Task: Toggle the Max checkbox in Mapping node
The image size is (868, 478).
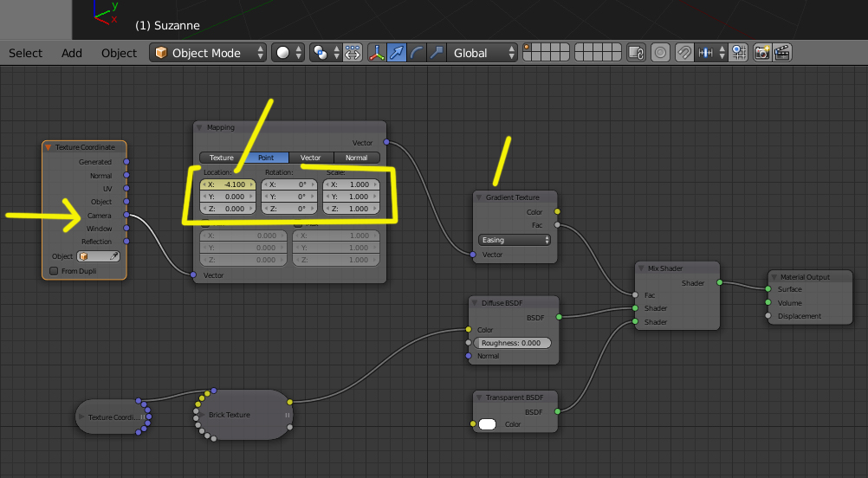Action: tap(298, 224)
